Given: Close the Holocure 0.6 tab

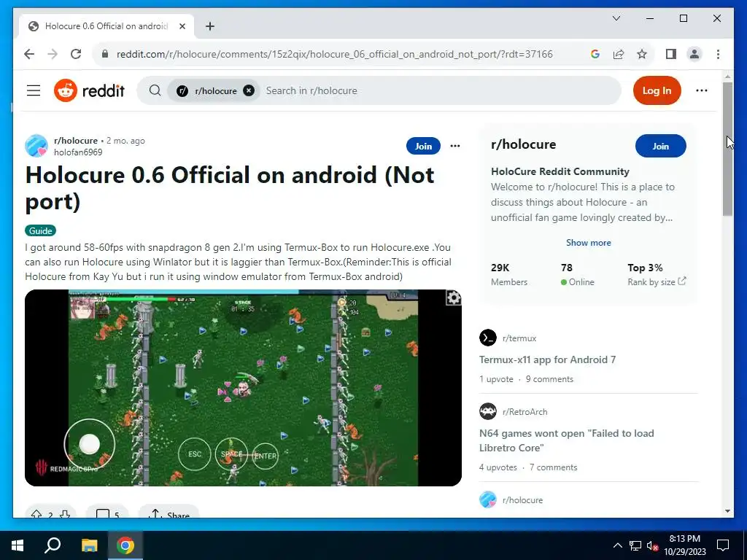Looking at the screenshot, I should pyautogui.click(x=182, y=26).
